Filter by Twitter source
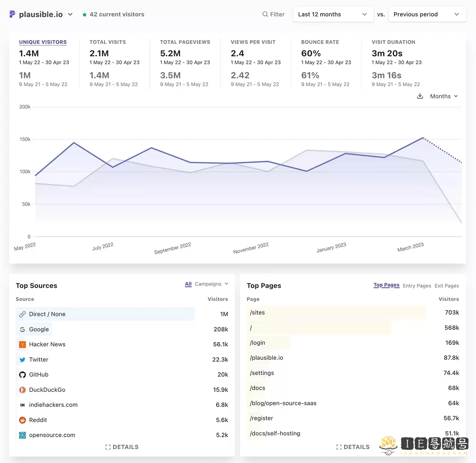 tap(38, 359)
